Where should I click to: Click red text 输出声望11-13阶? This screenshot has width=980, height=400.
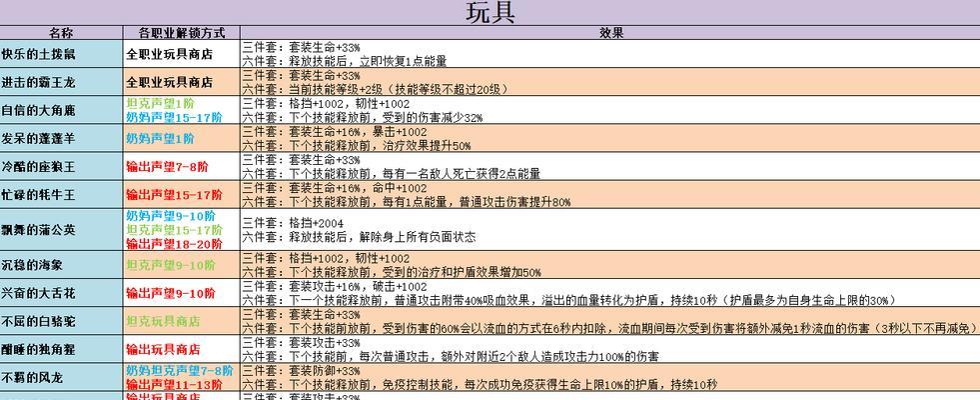(174, 384)
